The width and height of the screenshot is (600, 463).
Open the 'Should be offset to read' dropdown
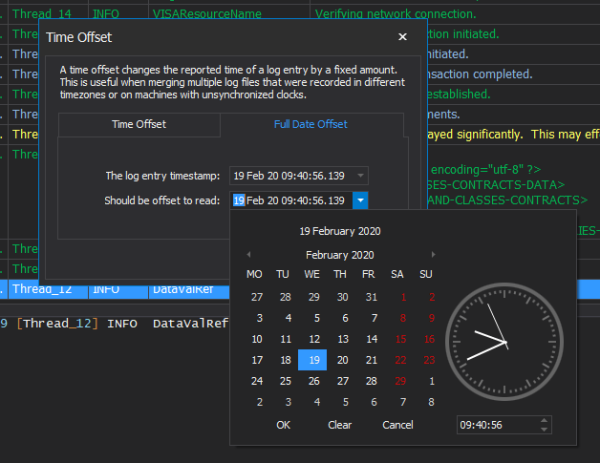360,200
